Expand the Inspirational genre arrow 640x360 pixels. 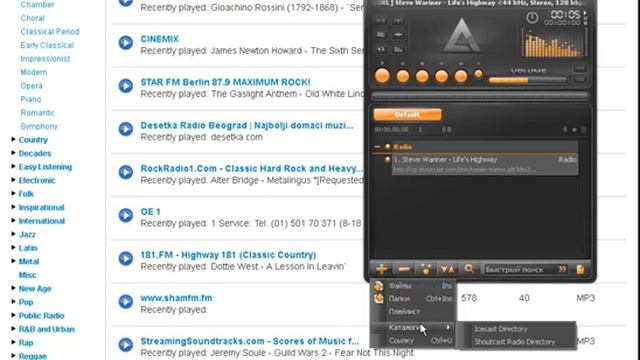pyautogui.click(x=13, y=207)
